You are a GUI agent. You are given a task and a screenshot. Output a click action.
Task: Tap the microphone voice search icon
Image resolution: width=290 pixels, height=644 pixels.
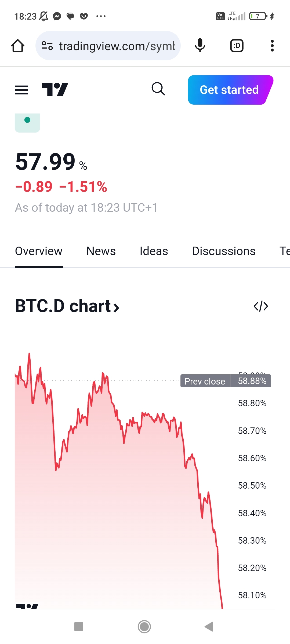pyautogui.click(x=200, y=46)
